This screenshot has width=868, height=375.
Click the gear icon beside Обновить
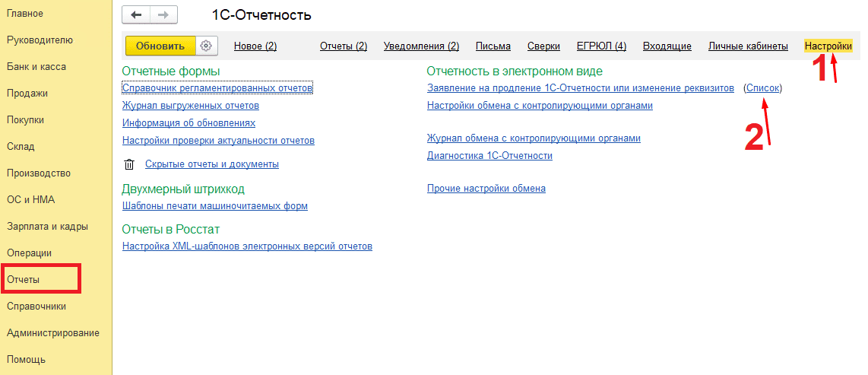pyautogui.click(x=207, y=46)
